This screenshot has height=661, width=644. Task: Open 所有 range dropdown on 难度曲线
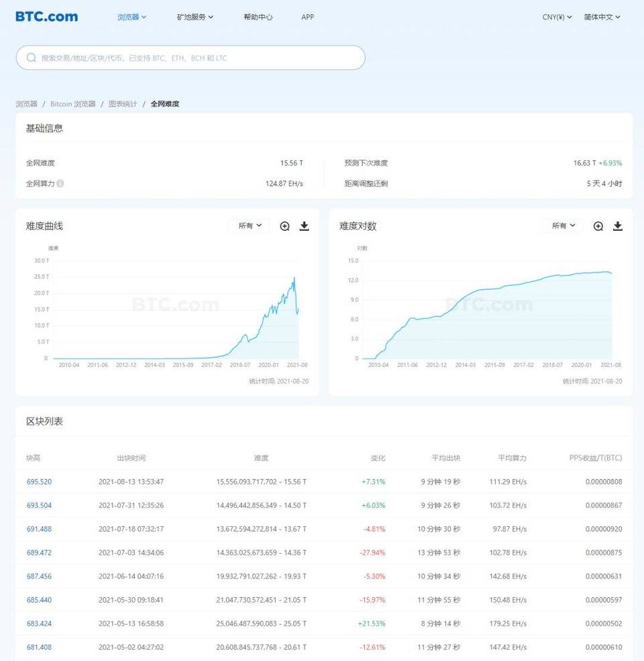[250, 226]
